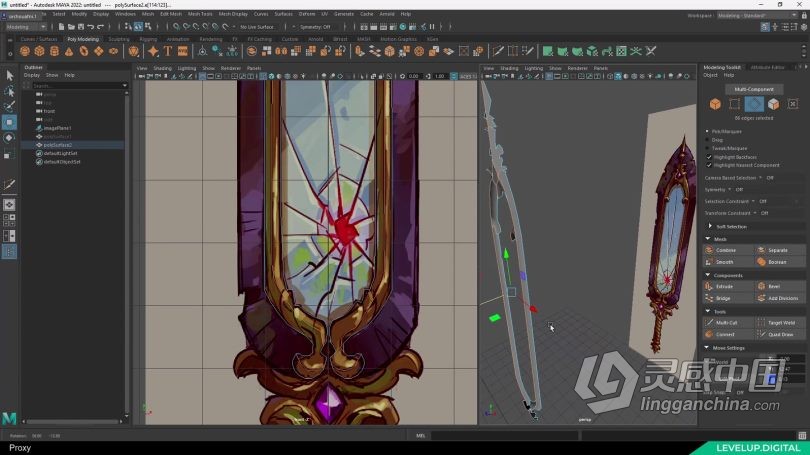Select the Pick/Marquee radio option
This screenshot has height=455, width=810.
pos(707,131)
